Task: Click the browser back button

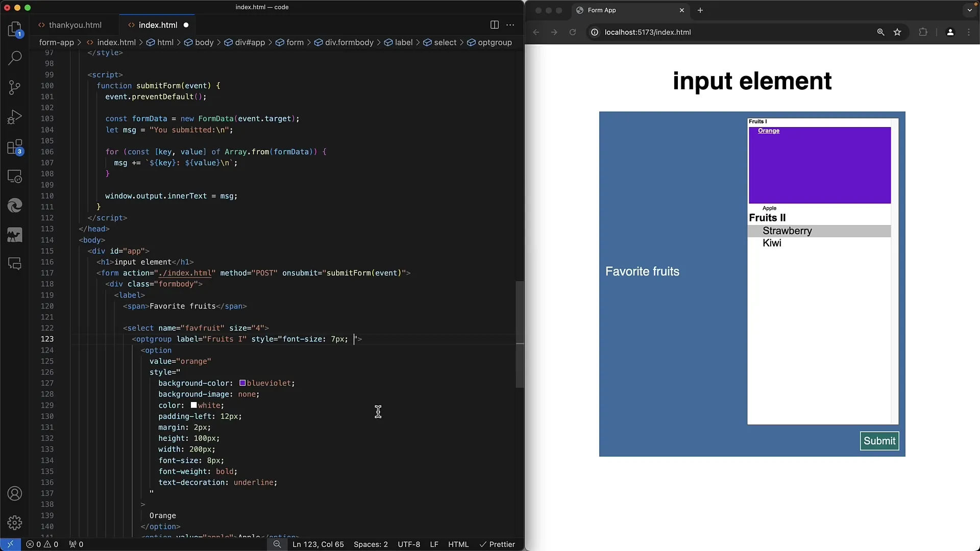Action: click(536, 32)
